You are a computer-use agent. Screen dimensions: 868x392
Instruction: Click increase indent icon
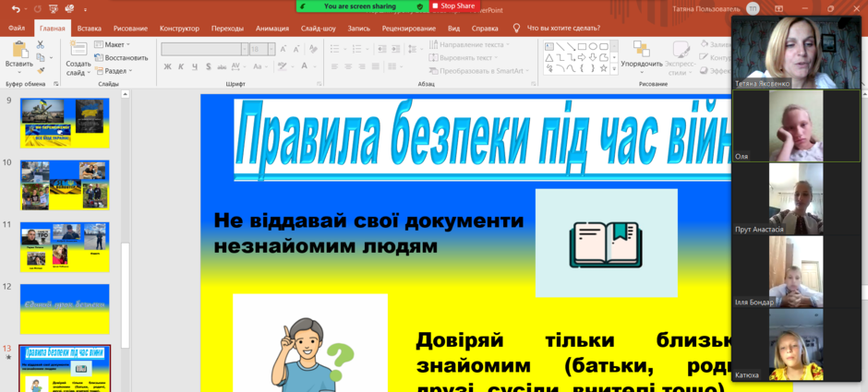pyautogui.click(x=397, y=49)
